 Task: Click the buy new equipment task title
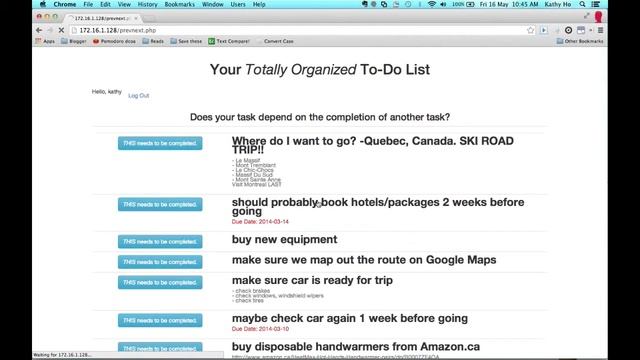(284, 240)
